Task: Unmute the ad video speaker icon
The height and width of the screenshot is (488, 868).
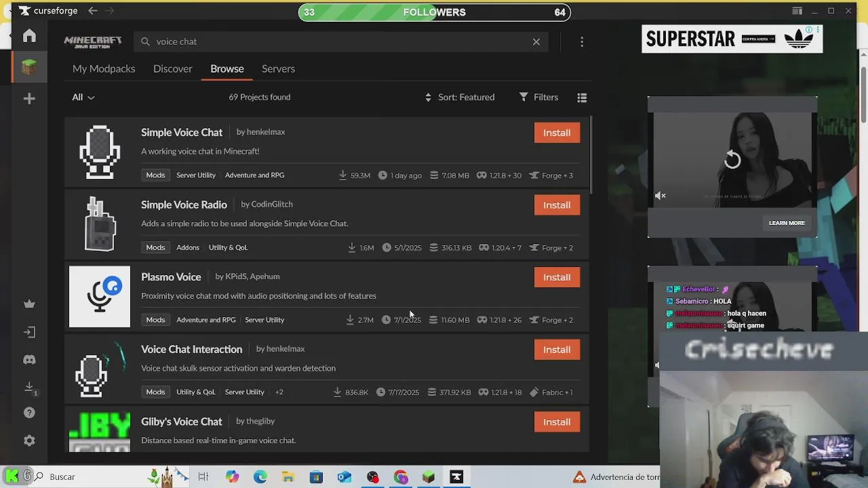Action: coord(660,196)
